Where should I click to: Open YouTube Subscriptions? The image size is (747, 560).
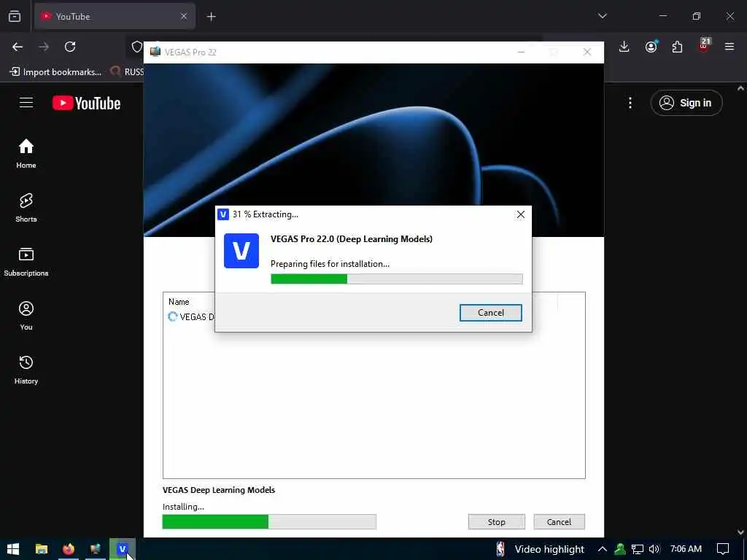tap(26, 262)
